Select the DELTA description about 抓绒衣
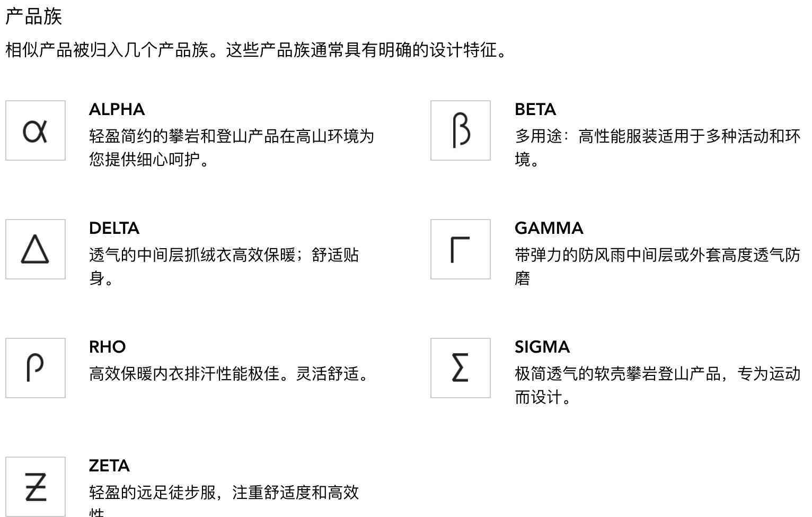 click(224, 266)
